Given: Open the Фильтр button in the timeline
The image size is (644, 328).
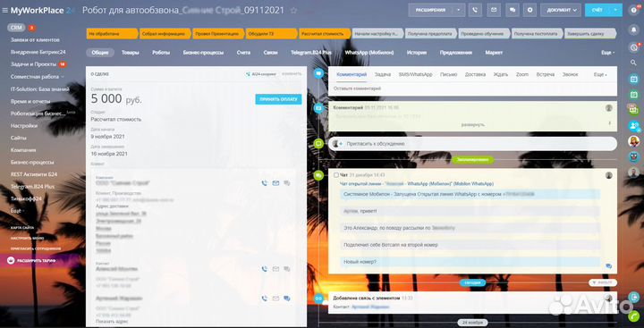Looking at the screenshot, I should [603, 282].
